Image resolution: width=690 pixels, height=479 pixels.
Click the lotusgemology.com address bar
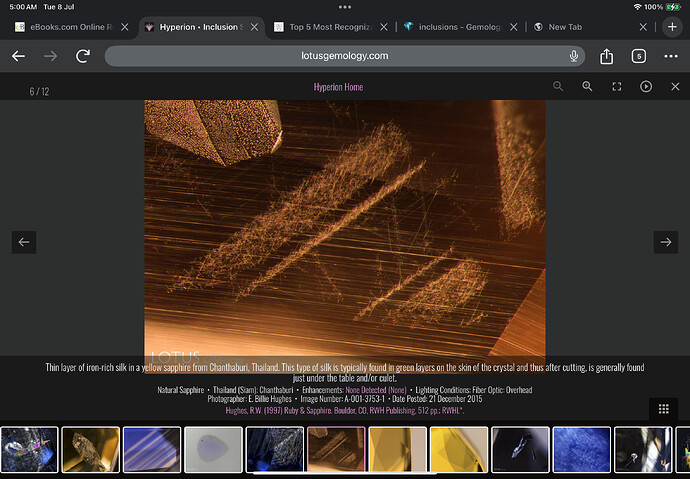click(345, 56)
